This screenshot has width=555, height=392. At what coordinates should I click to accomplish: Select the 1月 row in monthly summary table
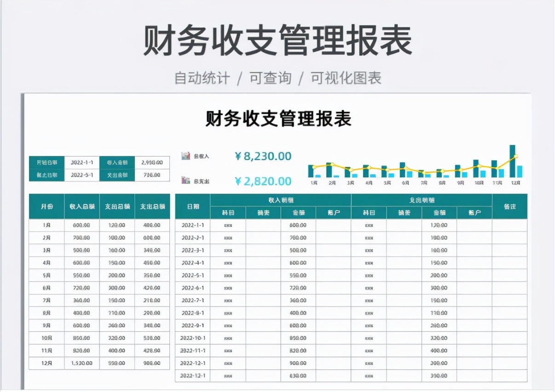(x=46, y=225)
